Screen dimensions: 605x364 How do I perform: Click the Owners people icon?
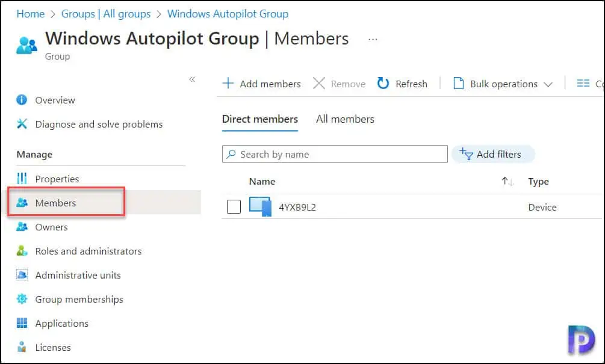22,227
